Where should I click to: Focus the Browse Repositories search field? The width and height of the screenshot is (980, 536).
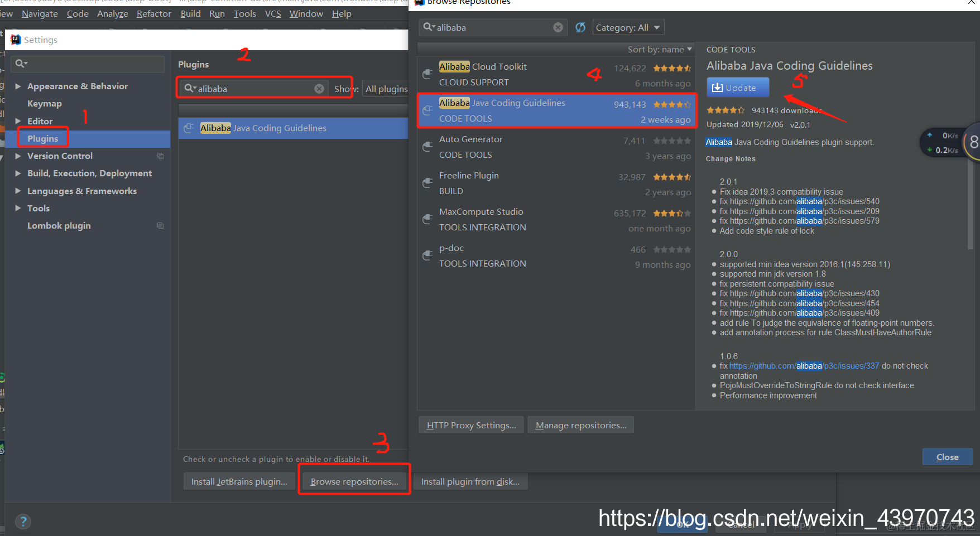click(492, 27)
